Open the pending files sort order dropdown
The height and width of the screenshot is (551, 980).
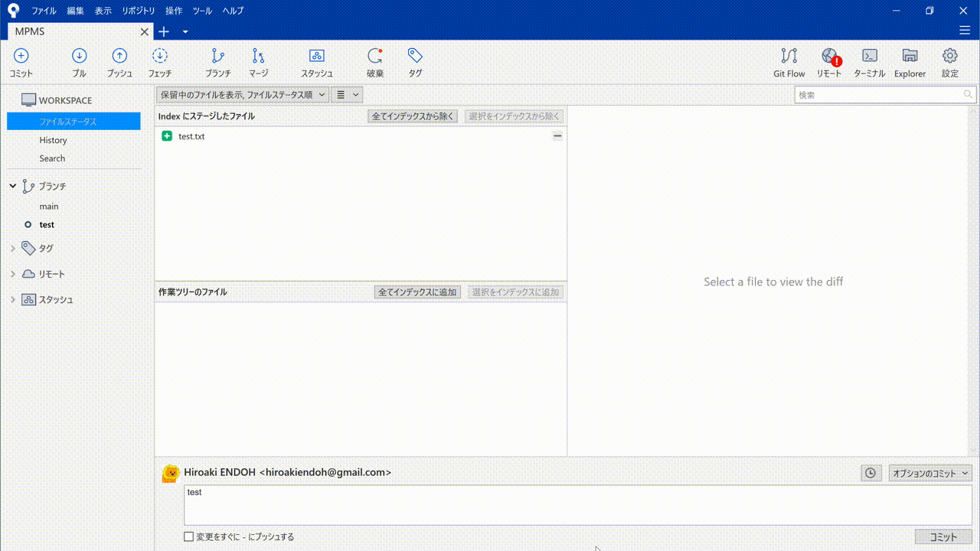tap(242, 95)
